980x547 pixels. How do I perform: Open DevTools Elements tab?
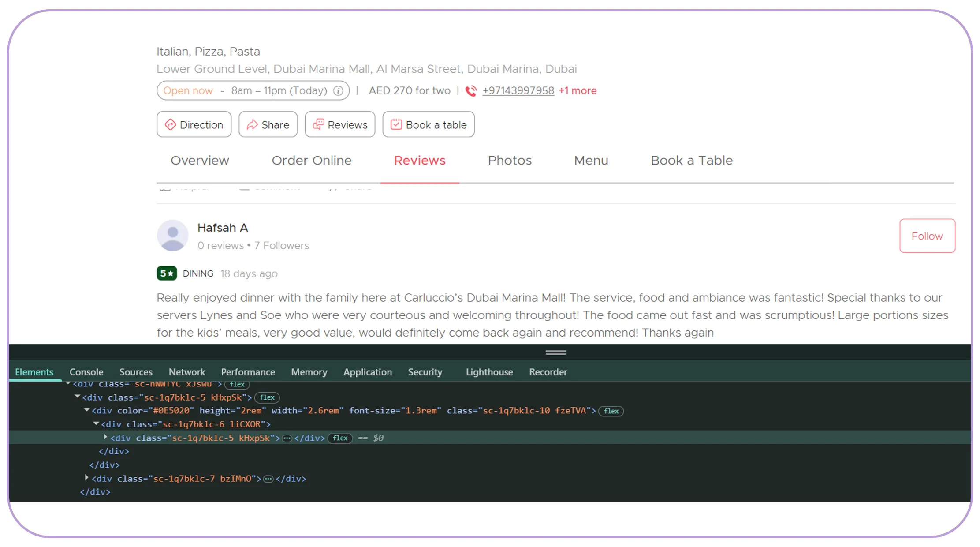coord(34,372)
